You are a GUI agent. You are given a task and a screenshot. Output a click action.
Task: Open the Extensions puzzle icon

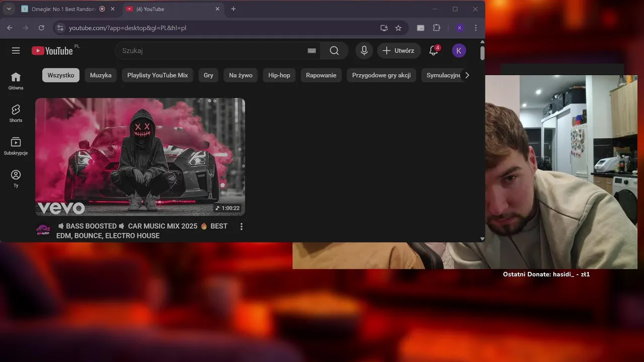(436, 28)
